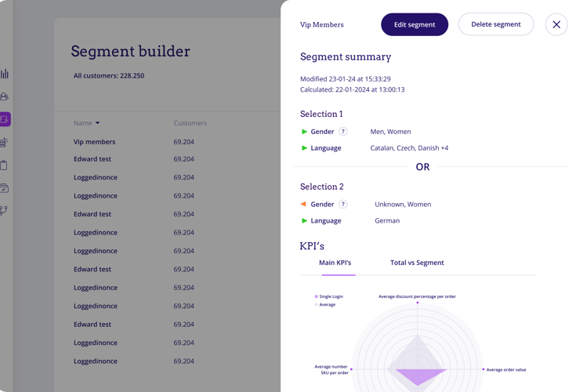Viewport: 576px width, 392px height.
Task: Switch to the Total vs Segment tab
Action: click(417, 263)
